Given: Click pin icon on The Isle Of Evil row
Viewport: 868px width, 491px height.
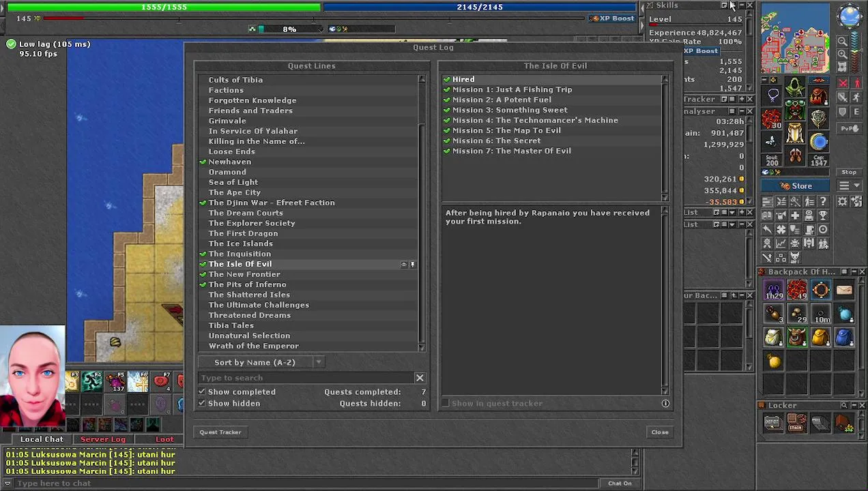Looking at the screenshot, I should point(412,265).
